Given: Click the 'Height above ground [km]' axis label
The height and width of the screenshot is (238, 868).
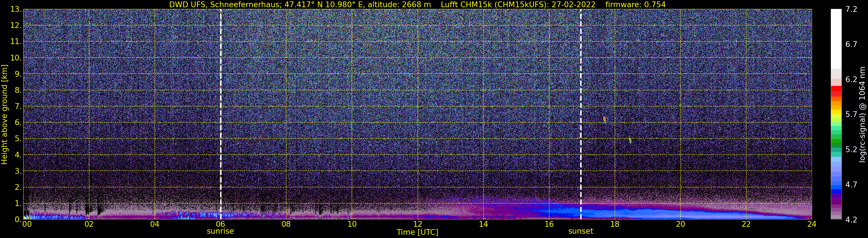Looking at the screenshot, I should [x=4, y=115].
